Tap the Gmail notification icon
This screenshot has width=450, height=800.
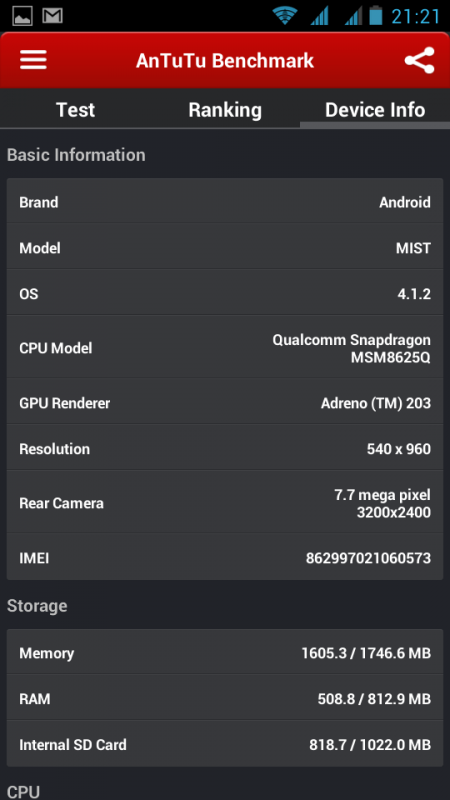click(x=52, y=15)
